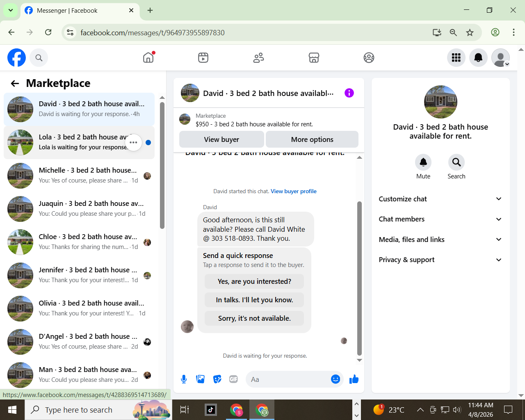Screen dimensions: 525x420
Task: Expand the Privacy & support section
Action: click(x=441, y=260)
